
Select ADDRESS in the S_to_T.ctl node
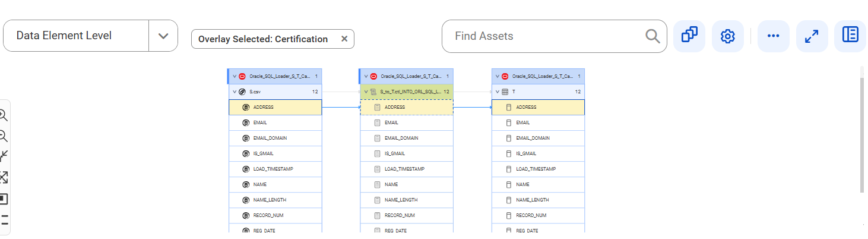click(407, 107)
